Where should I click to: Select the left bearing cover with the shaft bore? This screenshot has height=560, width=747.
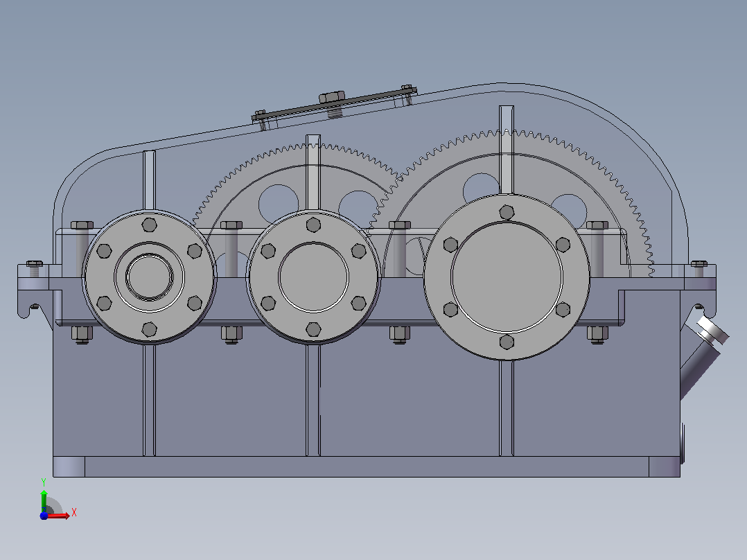coord(150,277)
